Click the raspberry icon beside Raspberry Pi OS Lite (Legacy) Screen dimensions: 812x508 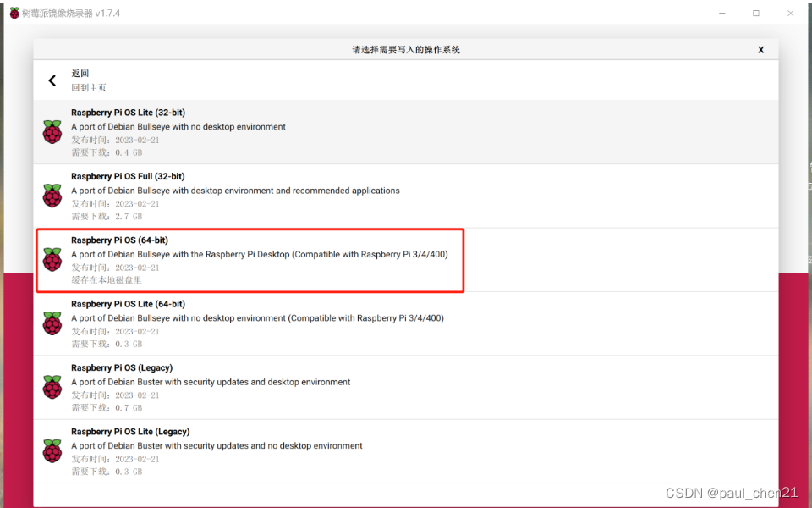pos(52,451)
